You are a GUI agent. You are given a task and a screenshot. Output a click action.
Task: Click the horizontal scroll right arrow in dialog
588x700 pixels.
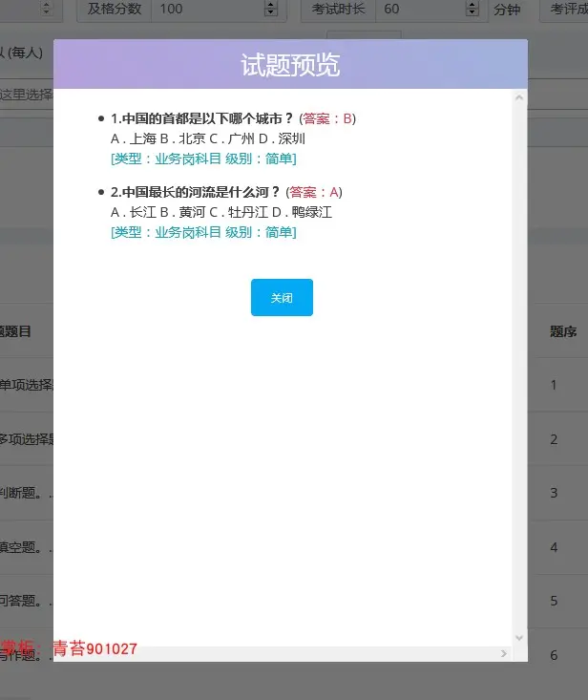pyautogui.click(x=504, y=653)
